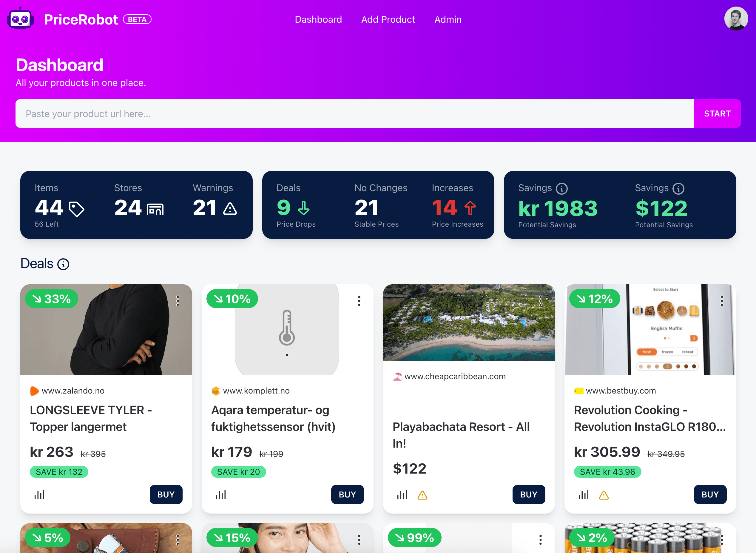Open Add Product in the navigation

pos(388,19)
